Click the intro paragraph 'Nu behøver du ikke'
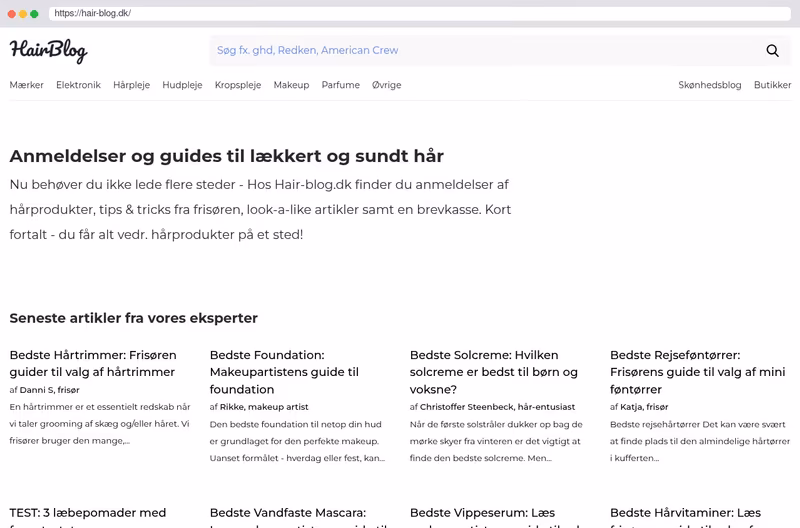This screenshot has height=528, width=800. [260, 209]
